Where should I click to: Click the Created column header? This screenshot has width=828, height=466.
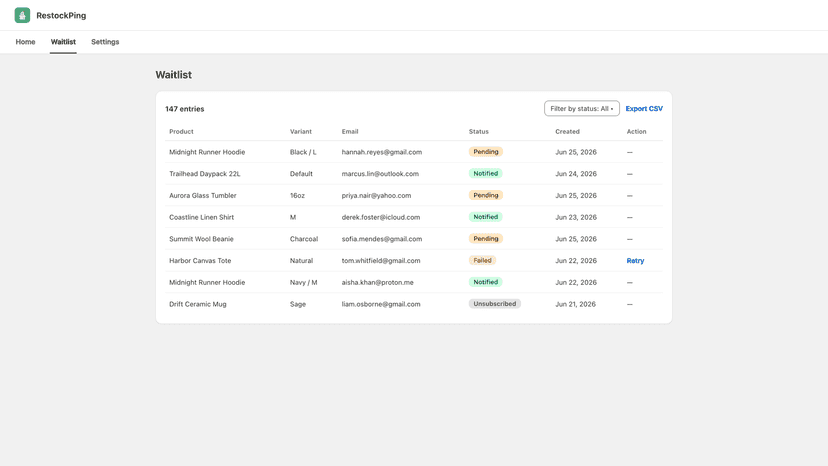coord(567,132)
